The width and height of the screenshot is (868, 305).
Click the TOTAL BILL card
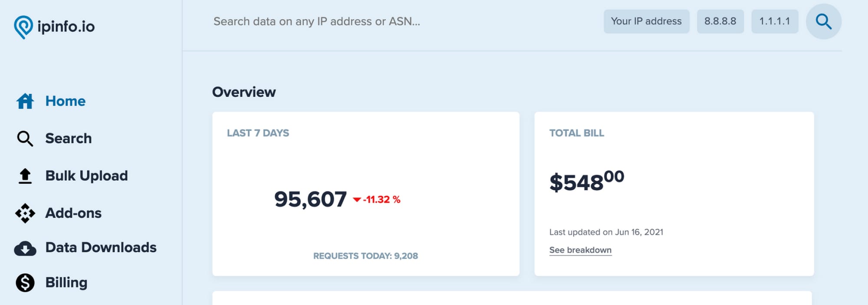(674, 193)
